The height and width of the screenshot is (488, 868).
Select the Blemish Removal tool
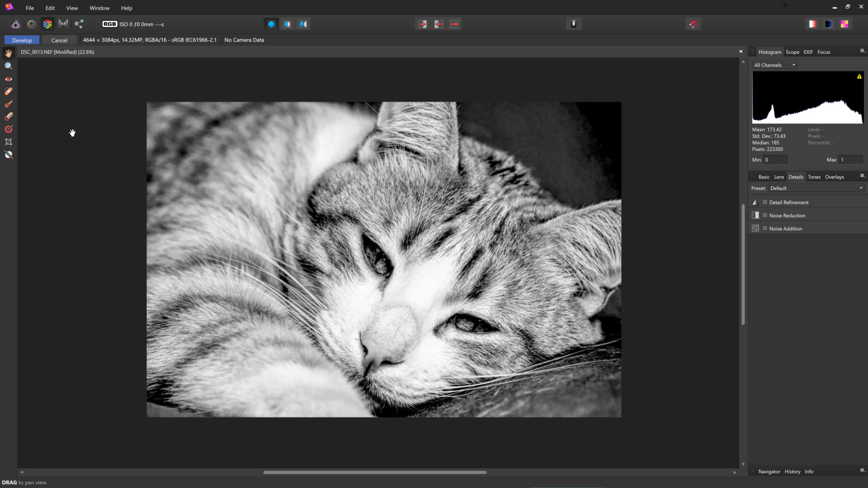tap(8, 92)
